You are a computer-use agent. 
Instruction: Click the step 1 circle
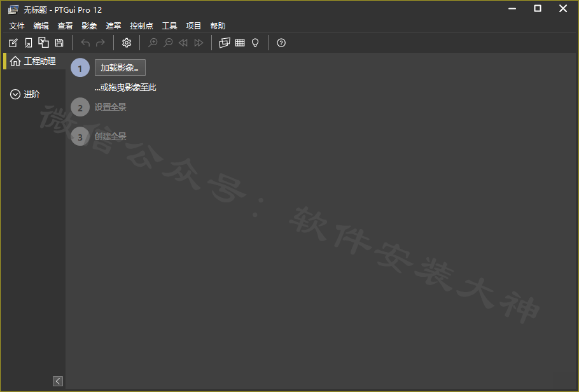80,67
